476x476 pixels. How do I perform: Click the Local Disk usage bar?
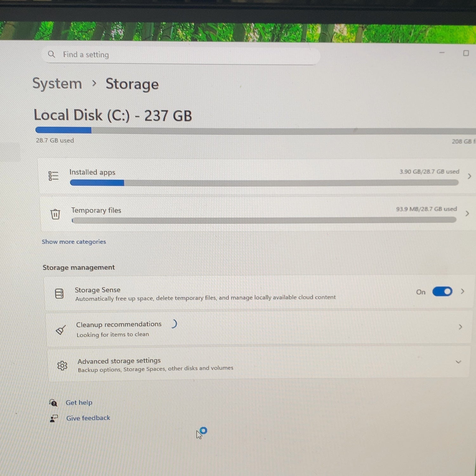pyautogui.click(x=255, y=130)
